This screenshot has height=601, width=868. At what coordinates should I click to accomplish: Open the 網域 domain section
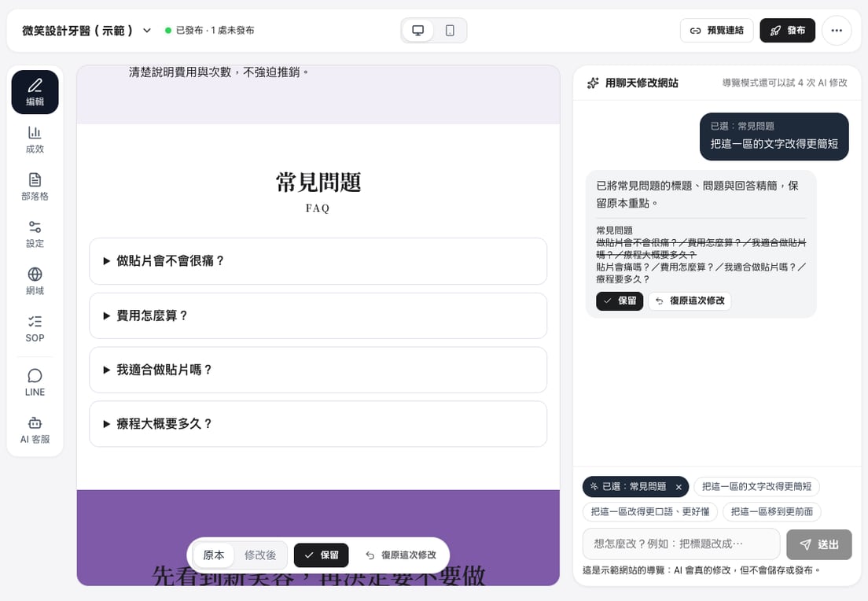point(35,282)
